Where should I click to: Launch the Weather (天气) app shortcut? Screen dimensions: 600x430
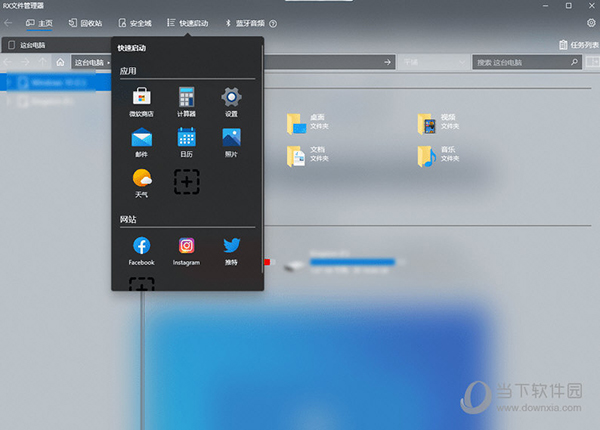141,183
